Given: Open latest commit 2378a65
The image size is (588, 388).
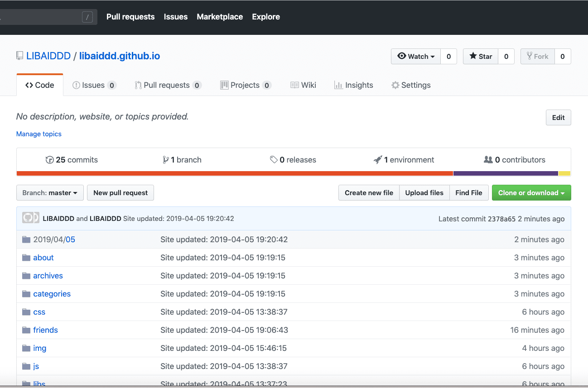Looking at the screenshot, I should click(x=501, y=219).
